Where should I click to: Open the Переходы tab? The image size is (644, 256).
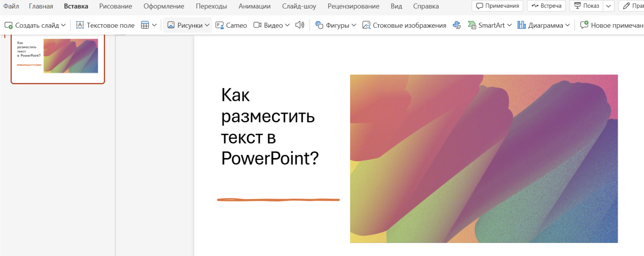(211, 6)
